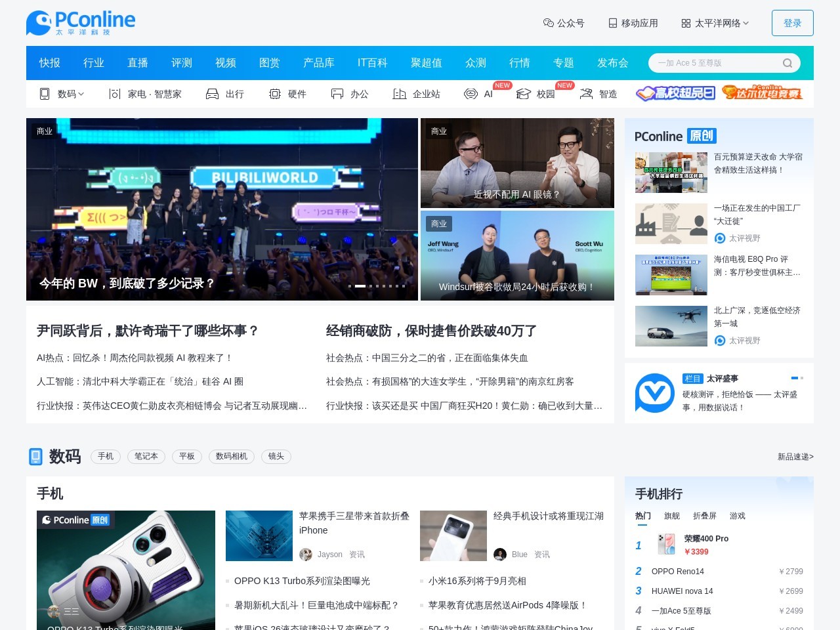Click the AI robot icon
This screenshot has width=840, height=630.
(471, 94)
